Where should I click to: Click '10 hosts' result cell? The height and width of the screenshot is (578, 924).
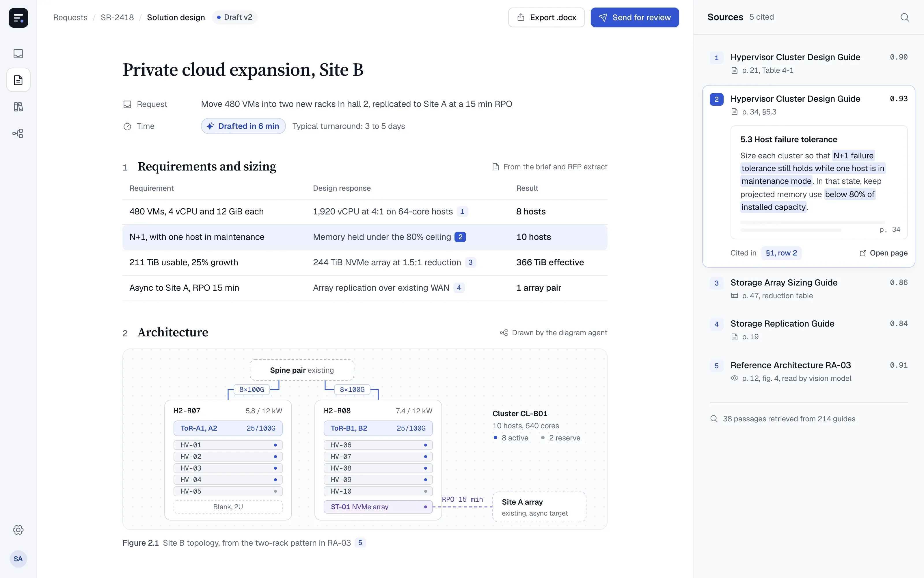coord(533,237)
